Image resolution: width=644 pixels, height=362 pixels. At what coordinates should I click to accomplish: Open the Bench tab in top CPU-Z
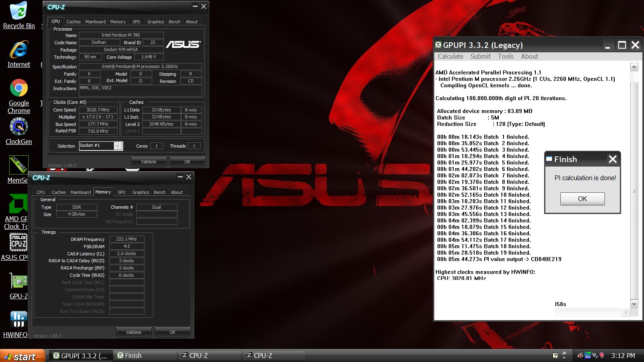[x=174, y=22]
